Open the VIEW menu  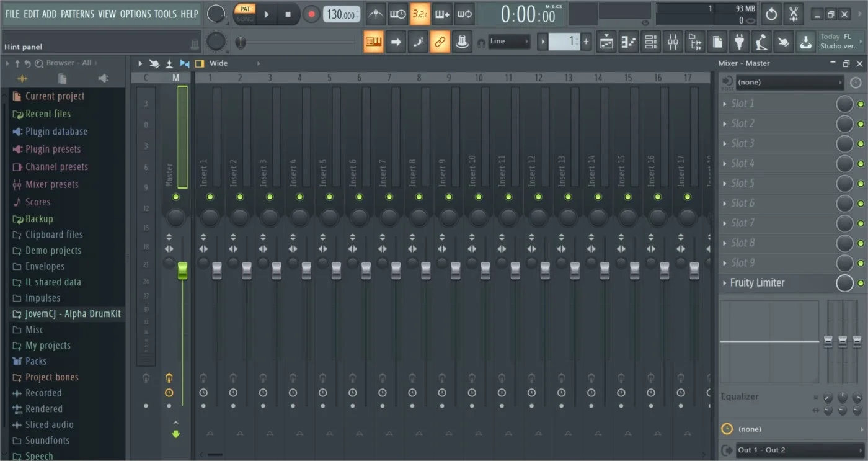pyautogui.click(x=107, y=14)
